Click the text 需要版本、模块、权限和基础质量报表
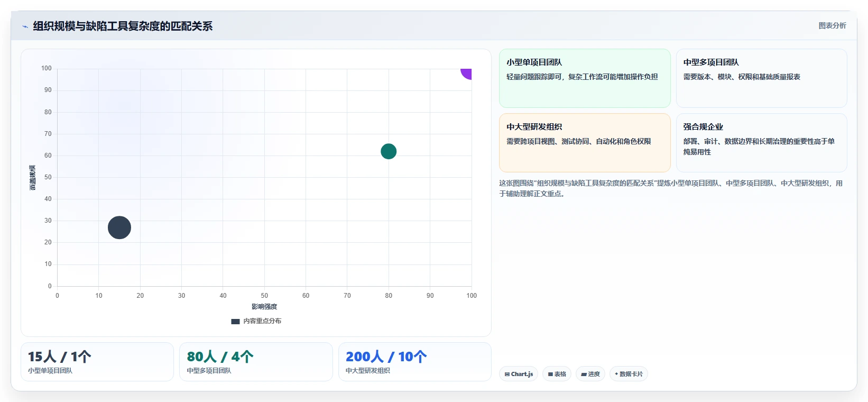The height and width of the screenshot is (402, 868). coord(742,77)
